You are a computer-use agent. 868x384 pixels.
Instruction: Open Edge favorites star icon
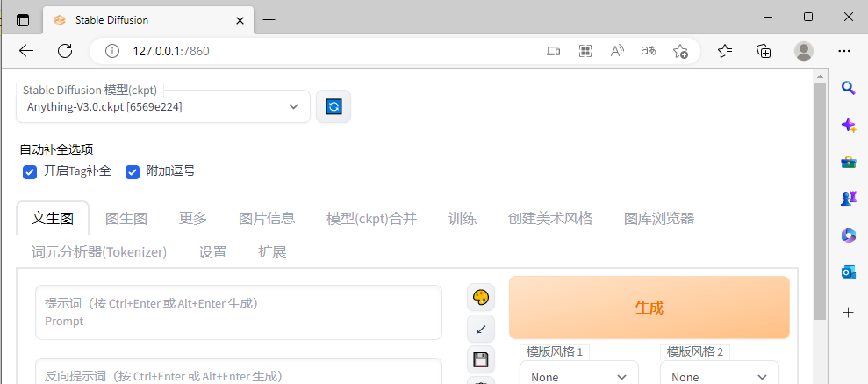point(724,51)
